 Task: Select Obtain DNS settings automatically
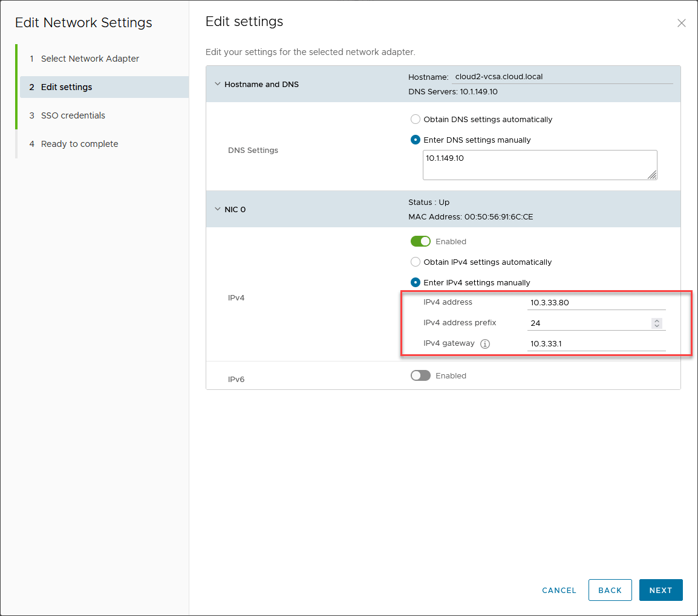[416, 120]
